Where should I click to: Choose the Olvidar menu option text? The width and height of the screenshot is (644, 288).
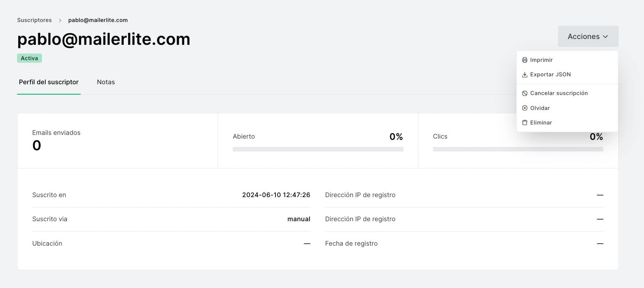pos(540,108)
